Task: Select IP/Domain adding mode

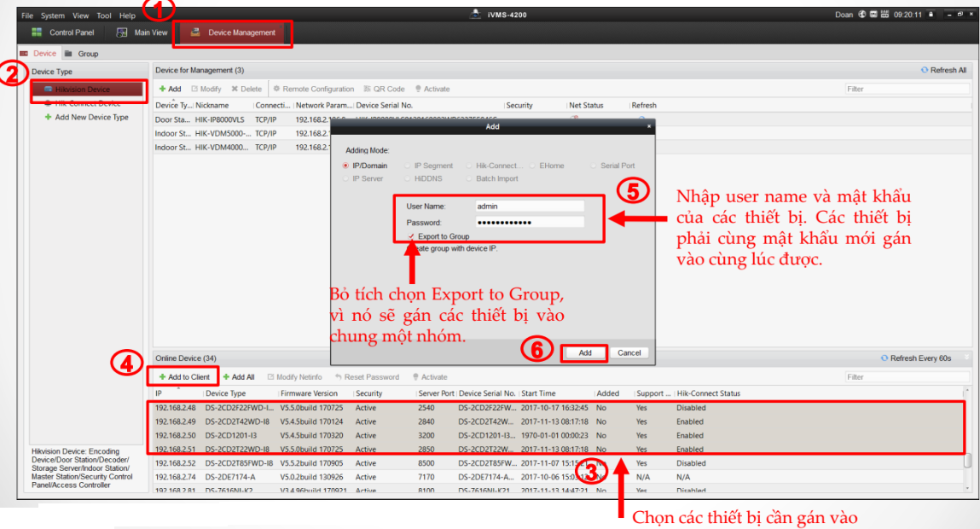Action: 345,166
